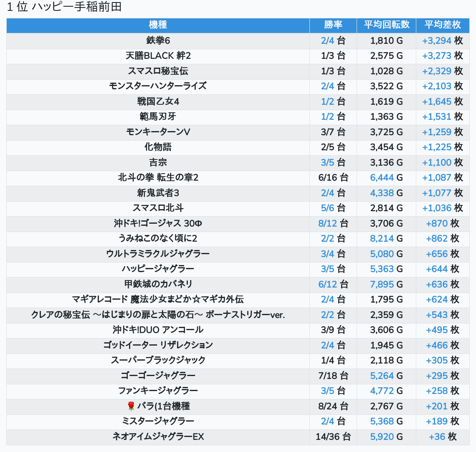Click +3,294 in the 鉄拳6 row
Screen dimensions: 476x452
[437, 40]
